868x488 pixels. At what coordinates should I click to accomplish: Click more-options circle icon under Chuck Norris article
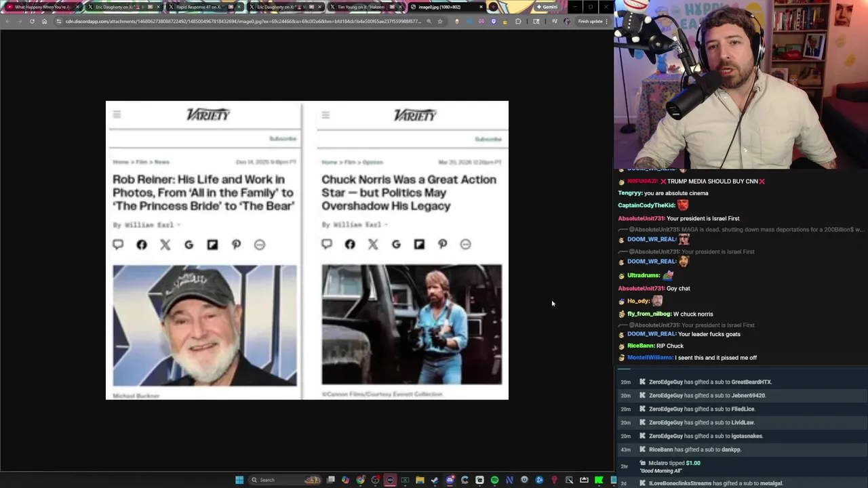click(465, 244)
